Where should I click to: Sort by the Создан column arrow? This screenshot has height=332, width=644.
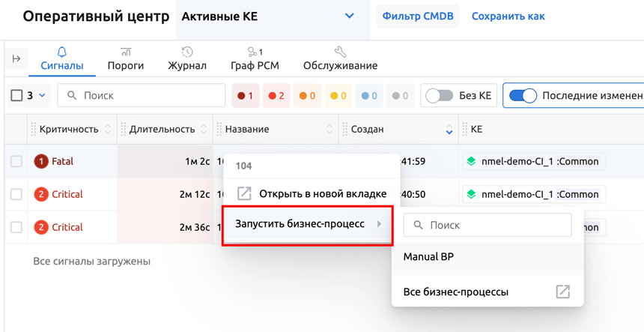click(449, 130)
